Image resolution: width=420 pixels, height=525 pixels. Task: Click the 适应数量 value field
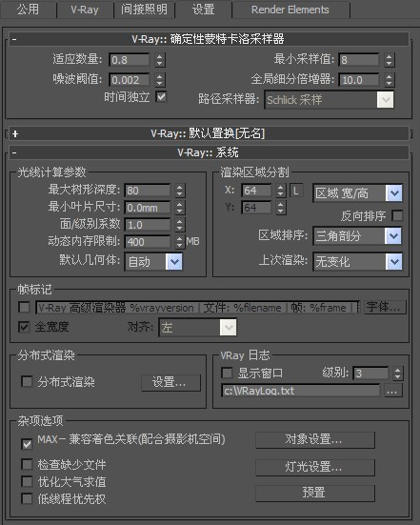(x=130, y=60)
